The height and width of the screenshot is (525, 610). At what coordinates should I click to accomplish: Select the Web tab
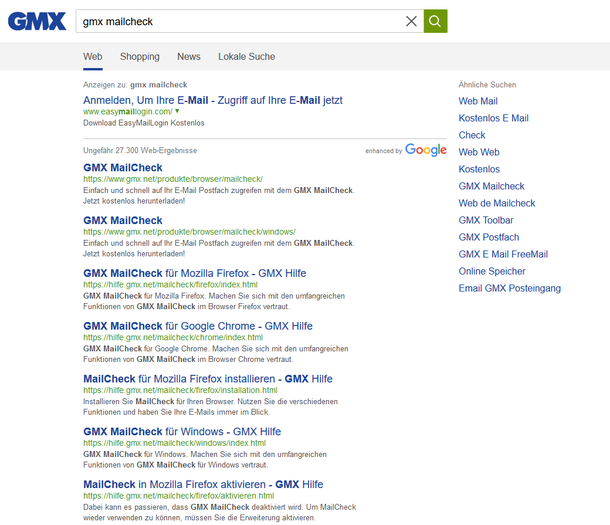pos(93,57)
